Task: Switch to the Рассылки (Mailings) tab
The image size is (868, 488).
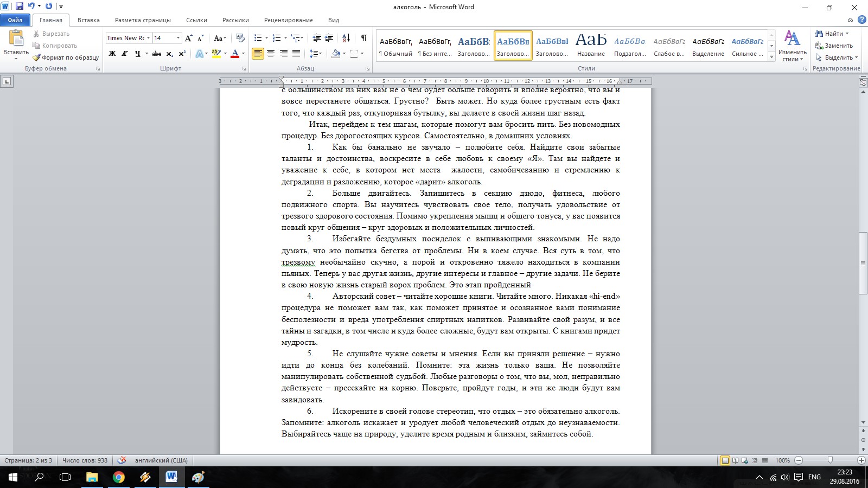Action: click(x=235, y=20)
